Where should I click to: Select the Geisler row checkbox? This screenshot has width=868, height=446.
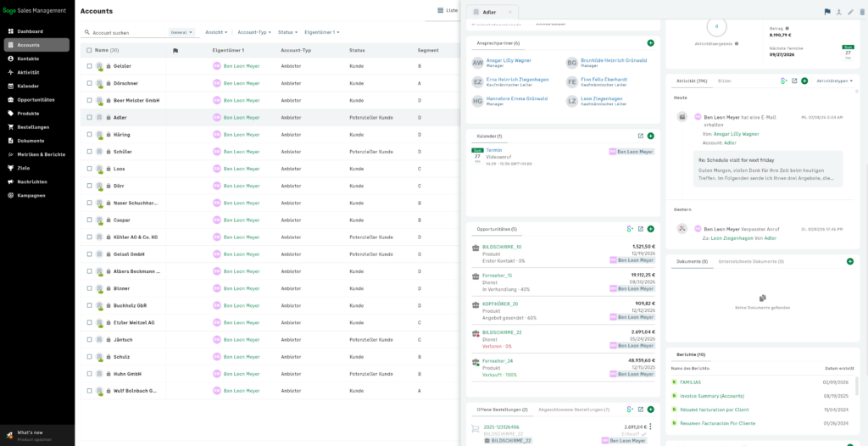tap(90, 66)
